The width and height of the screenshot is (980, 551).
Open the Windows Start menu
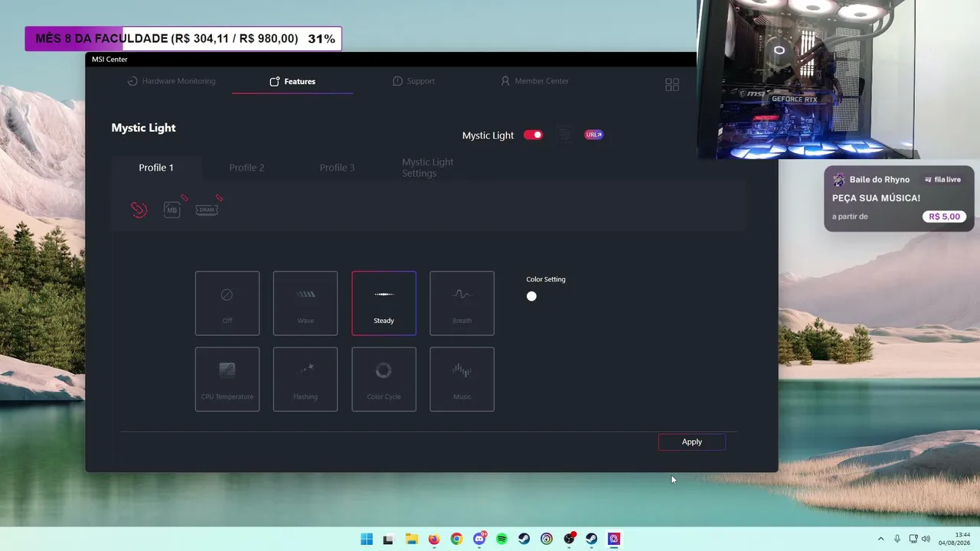pos(367,539)
